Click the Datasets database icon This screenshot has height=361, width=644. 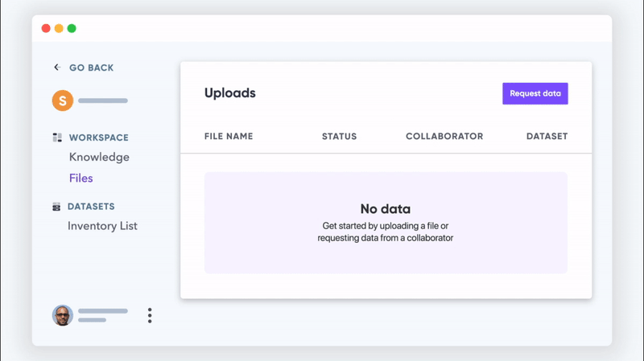pyautogui.click(x=56, y=207)
